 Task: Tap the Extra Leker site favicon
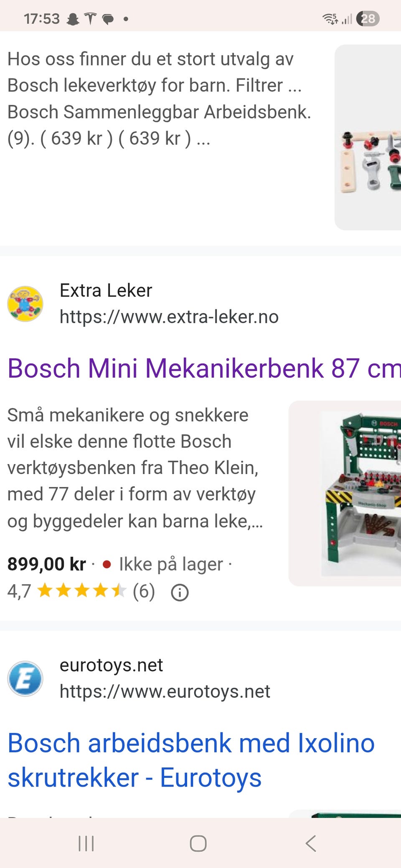tap(25, 304)
